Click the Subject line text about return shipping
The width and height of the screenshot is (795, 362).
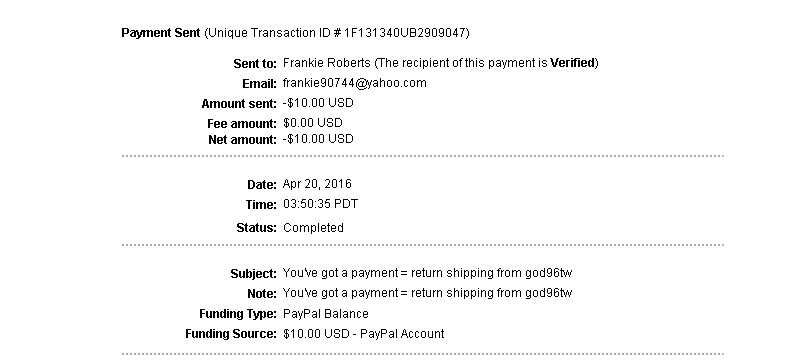click(427, 273)
